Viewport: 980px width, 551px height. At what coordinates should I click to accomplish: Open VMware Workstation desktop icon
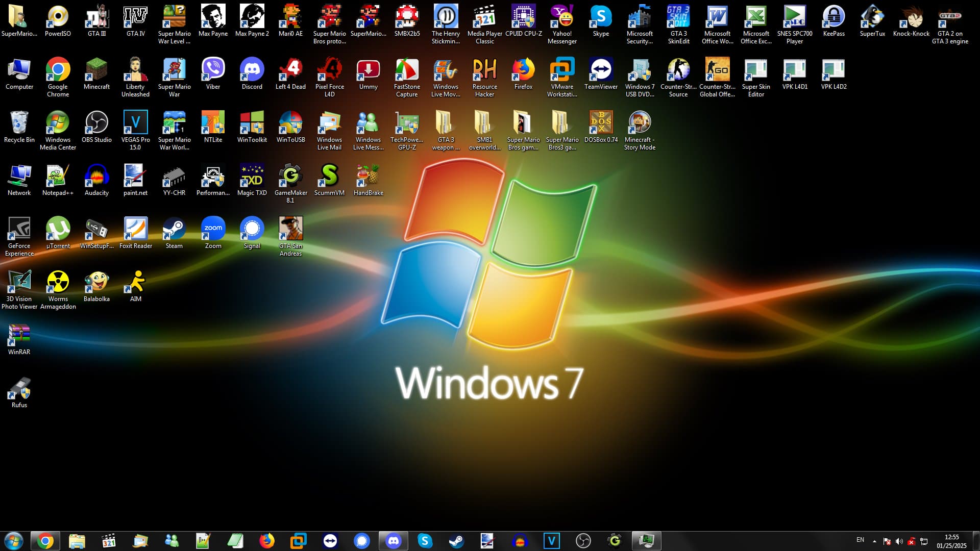click(562, 78)
